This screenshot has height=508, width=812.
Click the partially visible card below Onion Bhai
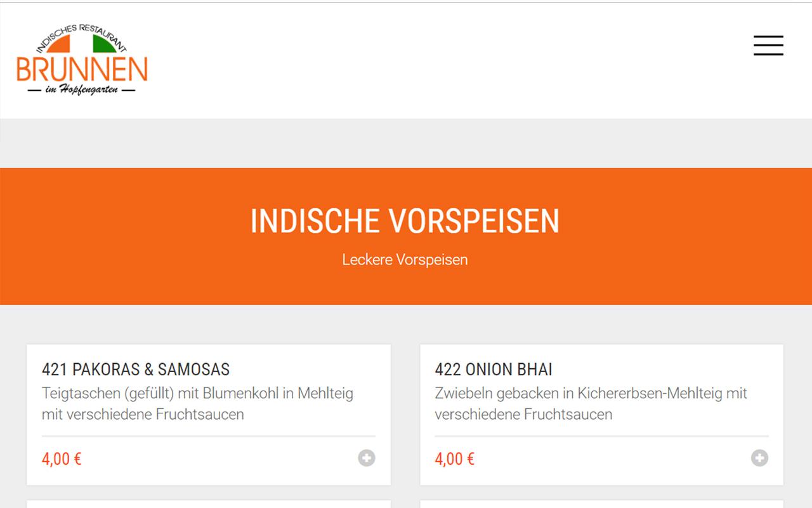(x=601, y=504)
